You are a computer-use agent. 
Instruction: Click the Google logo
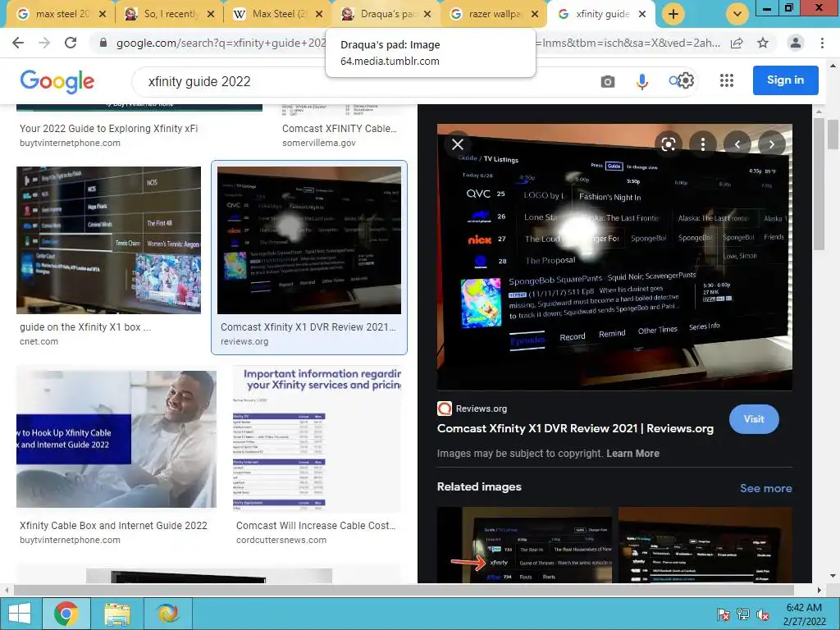[x=57, y=81]
